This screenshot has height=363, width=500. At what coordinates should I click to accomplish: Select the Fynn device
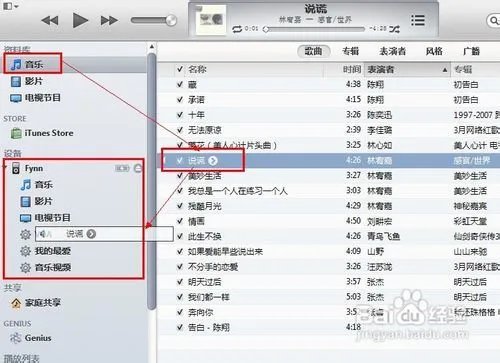(x=34, y=168)
